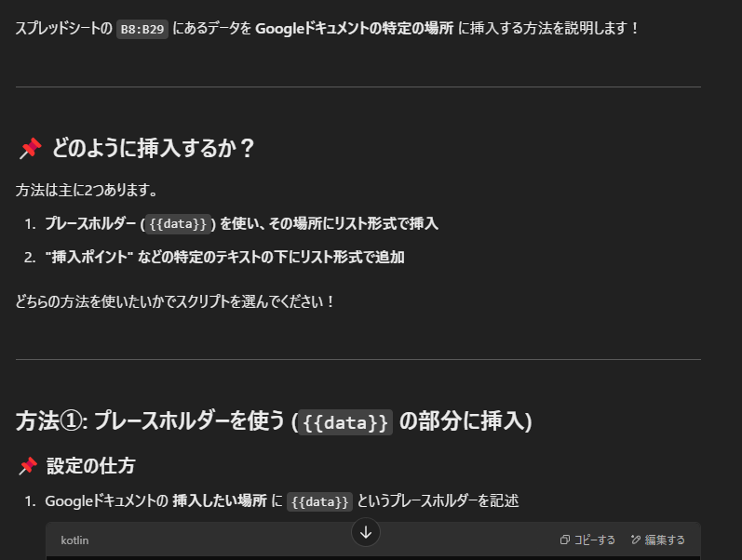This screenshot has width=742, height=560.
Task: Click the divider line above the 方法① heading
Action: [358, 359]
